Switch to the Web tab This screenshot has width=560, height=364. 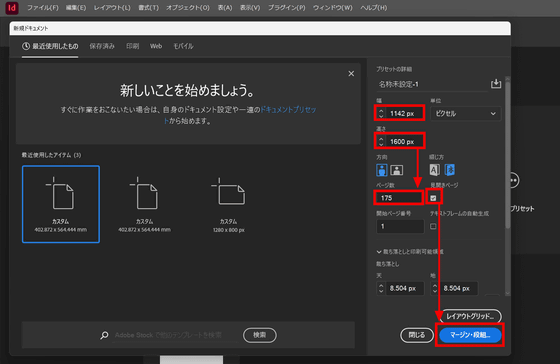(156, 46)
